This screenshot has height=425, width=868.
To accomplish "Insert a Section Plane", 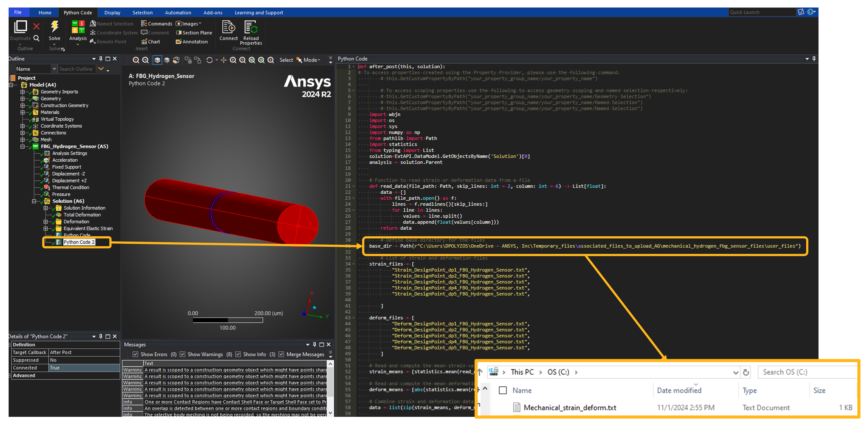I will [x=194, y=33].
